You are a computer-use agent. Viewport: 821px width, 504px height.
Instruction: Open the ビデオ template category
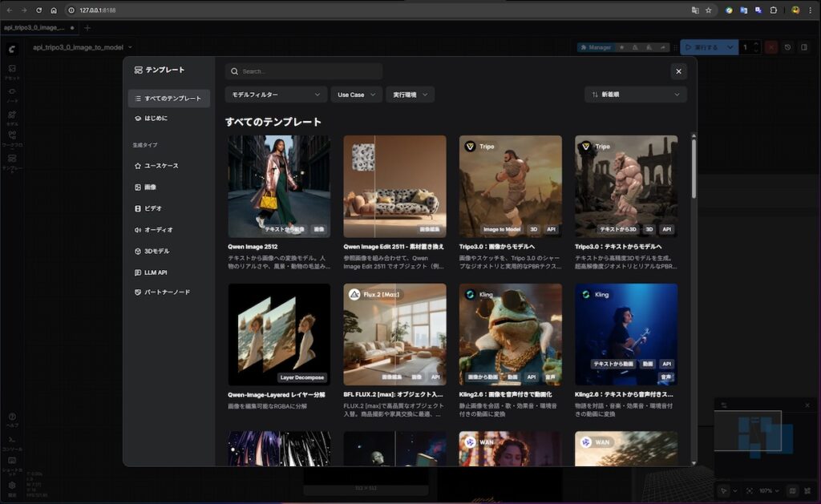[152, 208]
